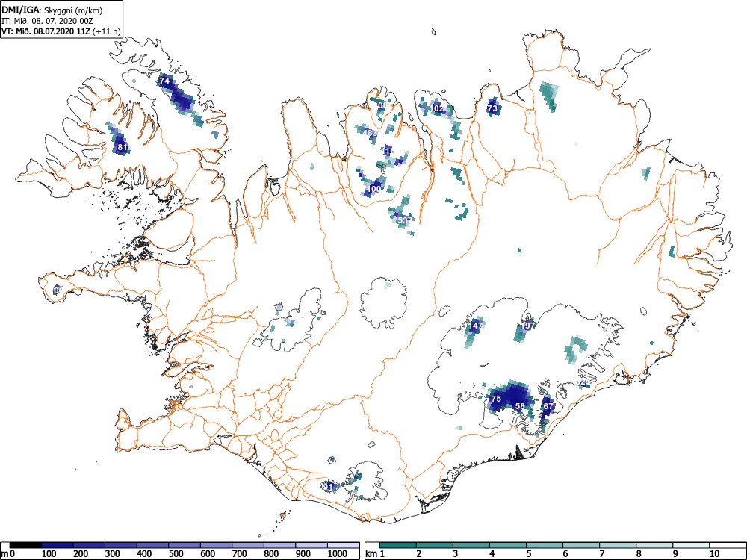Click the '1000' tick label in the metre legend

(x=338, y=554)
